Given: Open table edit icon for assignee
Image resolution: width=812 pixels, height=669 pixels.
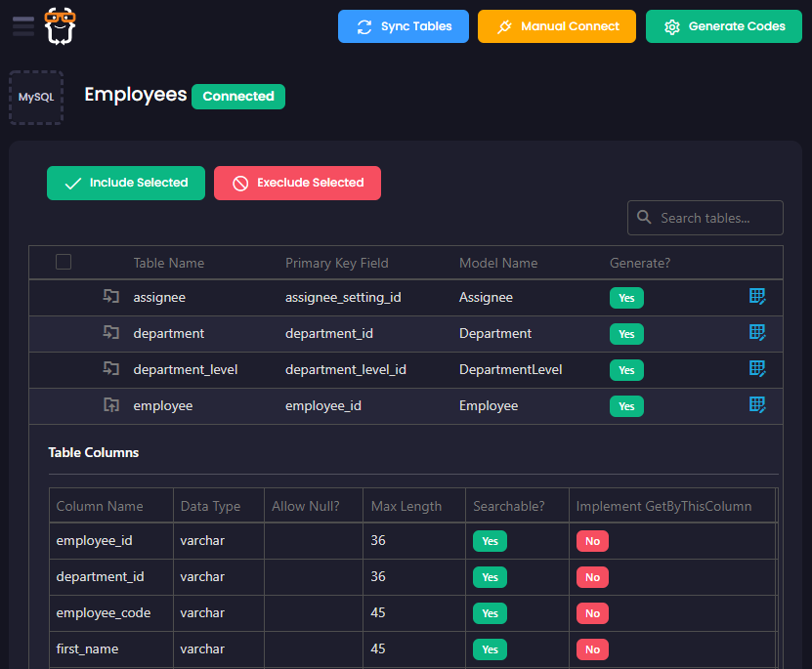Looking at the screenshot, I should 757,297.
